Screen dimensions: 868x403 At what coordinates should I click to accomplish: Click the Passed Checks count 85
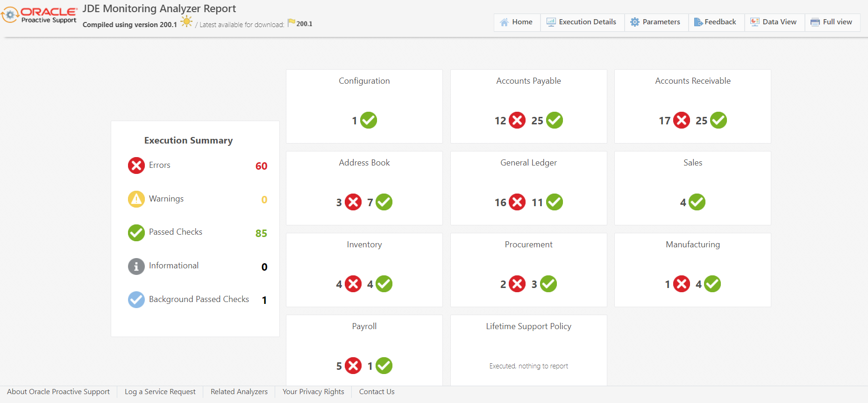coord(261,233)
